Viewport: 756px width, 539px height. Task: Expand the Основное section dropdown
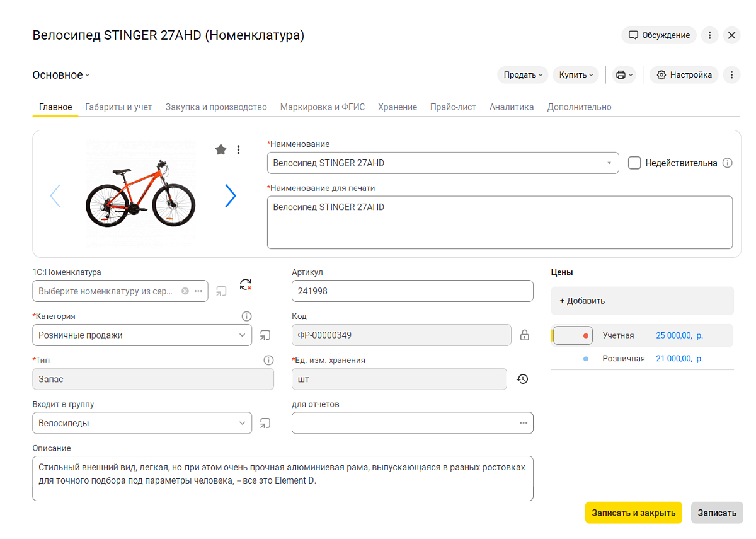(61, 75)
